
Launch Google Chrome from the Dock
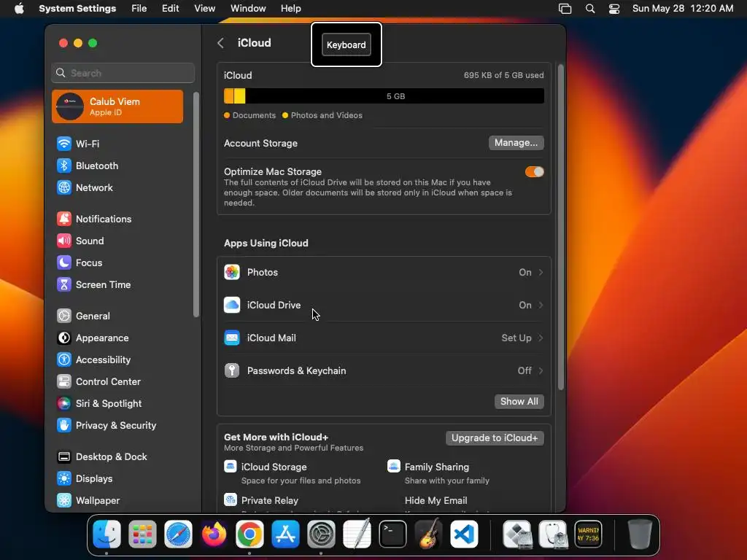249,534
